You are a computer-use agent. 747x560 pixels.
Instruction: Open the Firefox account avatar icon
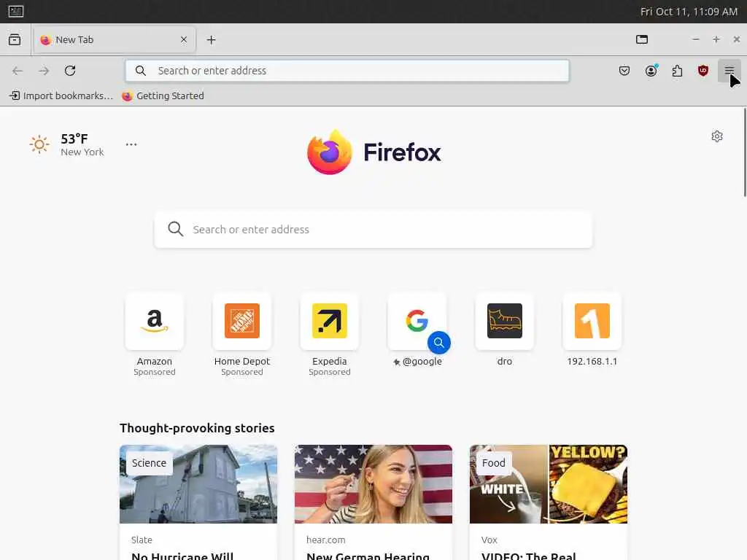click(x=651, y=71)
